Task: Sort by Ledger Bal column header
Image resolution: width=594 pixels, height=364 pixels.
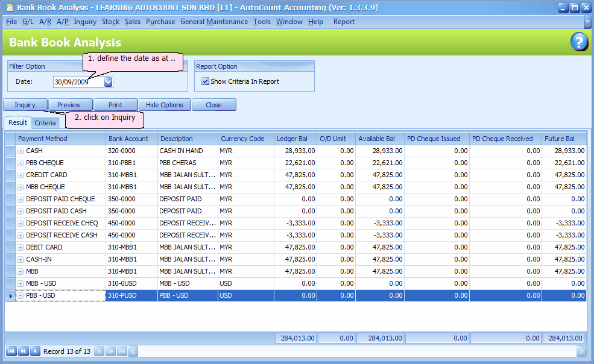Action: pyautogui.click(x=295, y=139)
